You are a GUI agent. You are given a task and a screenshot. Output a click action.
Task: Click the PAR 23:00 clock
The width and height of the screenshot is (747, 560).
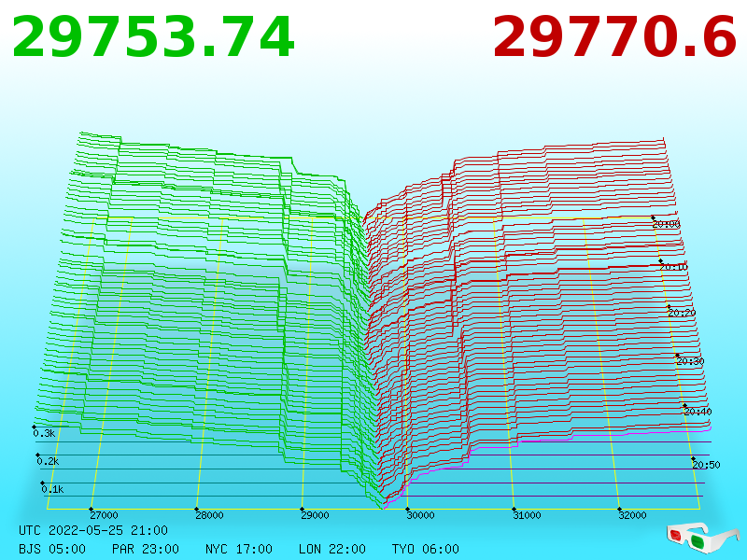point(146,549)
